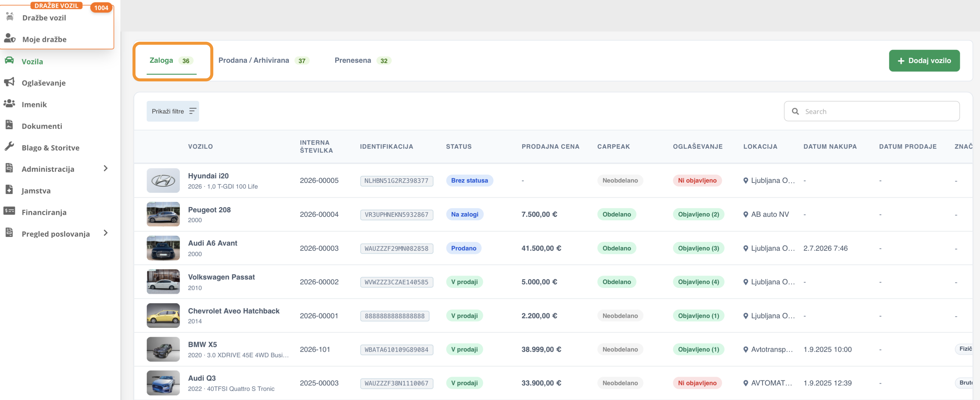
Task: Click internal number 2026-00002
Action: (319, 282)
